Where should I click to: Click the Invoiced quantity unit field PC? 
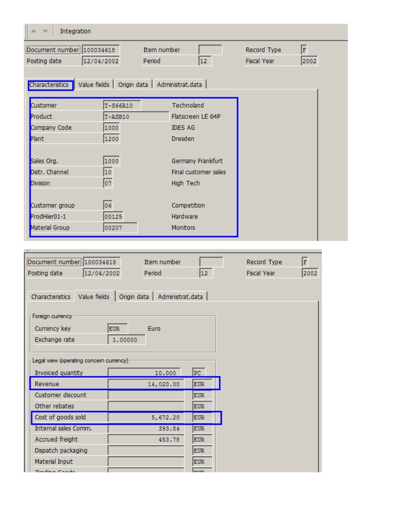coord(199,373)
